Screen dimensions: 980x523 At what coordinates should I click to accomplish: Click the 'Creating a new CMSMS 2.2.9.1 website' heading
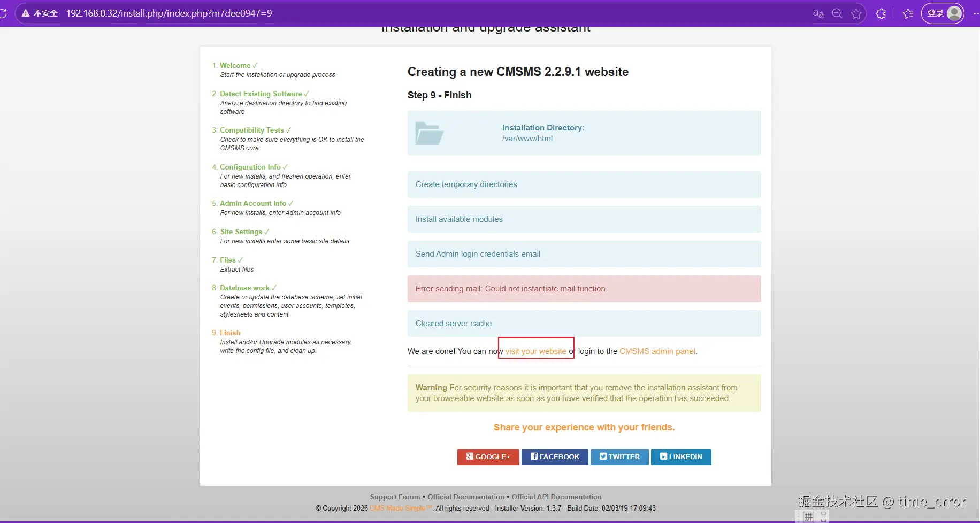click(x=518, y=72)
